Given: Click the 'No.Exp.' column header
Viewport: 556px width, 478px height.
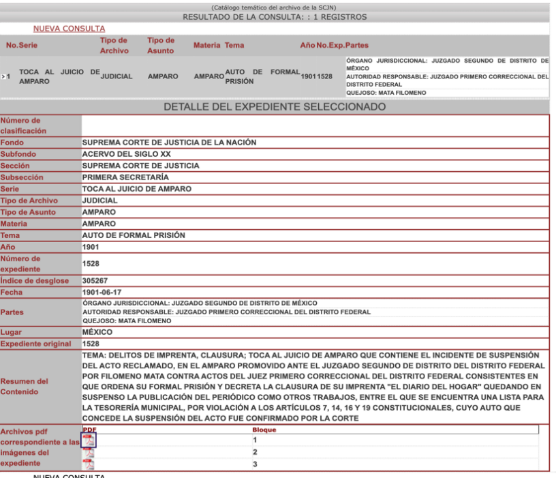Looking at the screenshot, I should tap(330, 45).
